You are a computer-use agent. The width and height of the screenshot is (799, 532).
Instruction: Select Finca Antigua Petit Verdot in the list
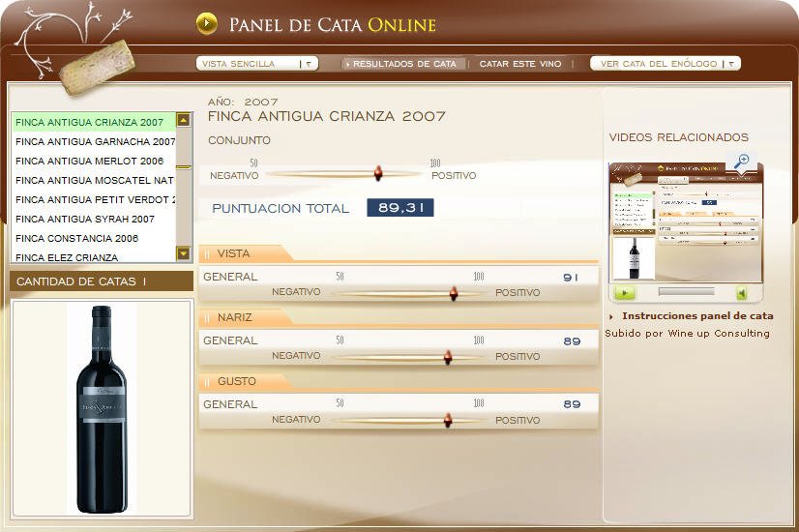[95, 200]
